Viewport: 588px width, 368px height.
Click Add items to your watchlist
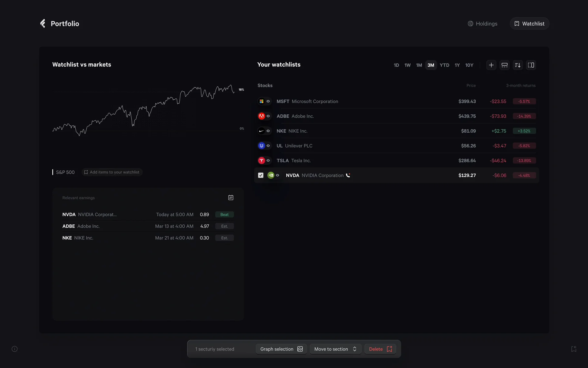(x=112, y=172)
